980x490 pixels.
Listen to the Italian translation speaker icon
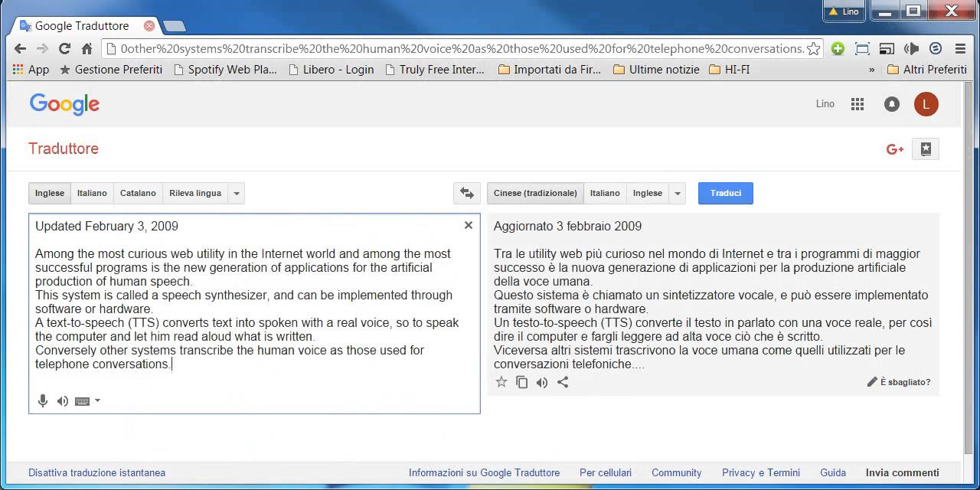pyautogui.click(x=542, y=382)
